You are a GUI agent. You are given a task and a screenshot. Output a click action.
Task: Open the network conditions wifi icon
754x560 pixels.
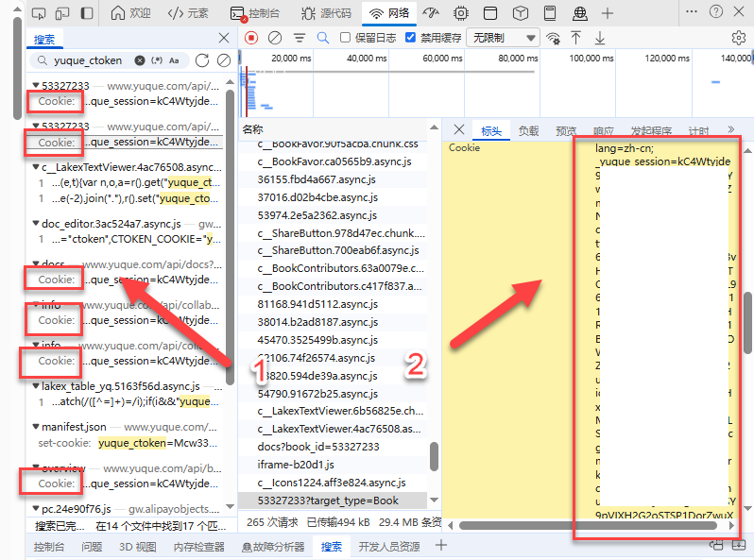[x=553, y=38]
